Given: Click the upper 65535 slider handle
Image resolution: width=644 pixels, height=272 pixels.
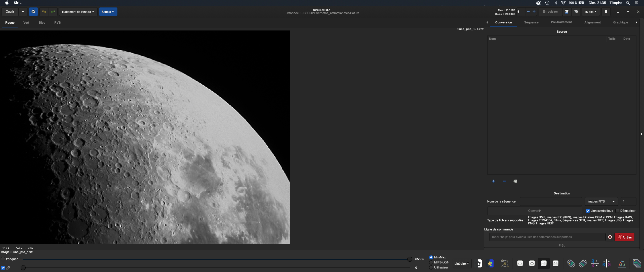Looking at the screenshot, I should pyautogui.click(x=410, y=259).
